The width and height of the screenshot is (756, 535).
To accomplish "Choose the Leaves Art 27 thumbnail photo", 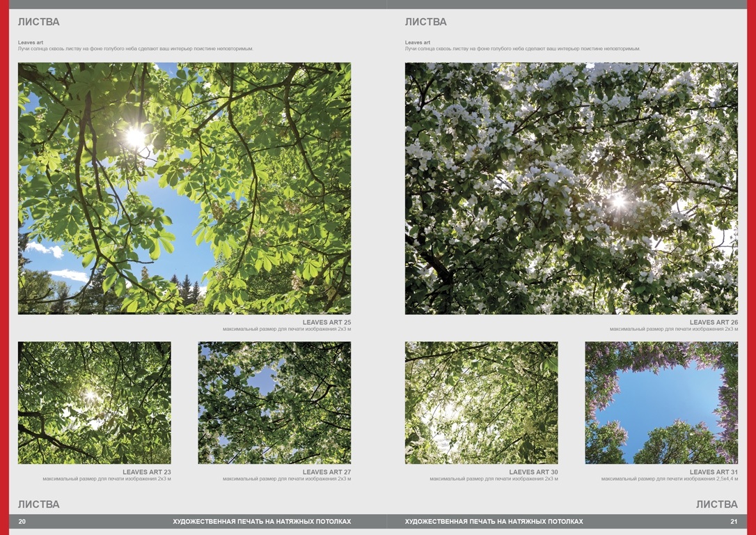I will [274, 403].
